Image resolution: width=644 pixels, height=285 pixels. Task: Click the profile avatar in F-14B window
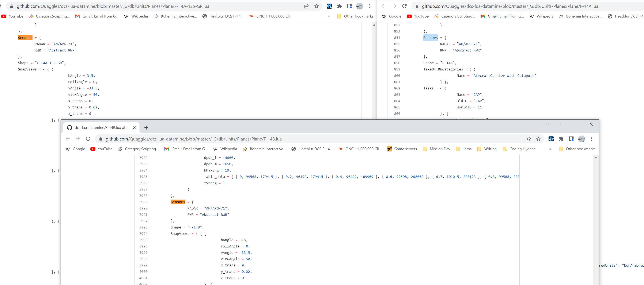coord(582,139)
